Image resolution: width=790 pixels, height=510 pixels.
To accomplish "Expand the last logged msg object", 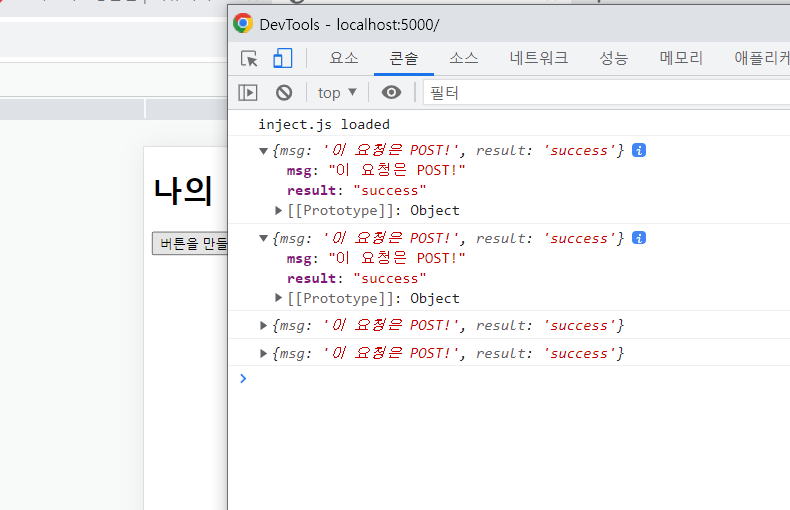I will coord(263,354).
